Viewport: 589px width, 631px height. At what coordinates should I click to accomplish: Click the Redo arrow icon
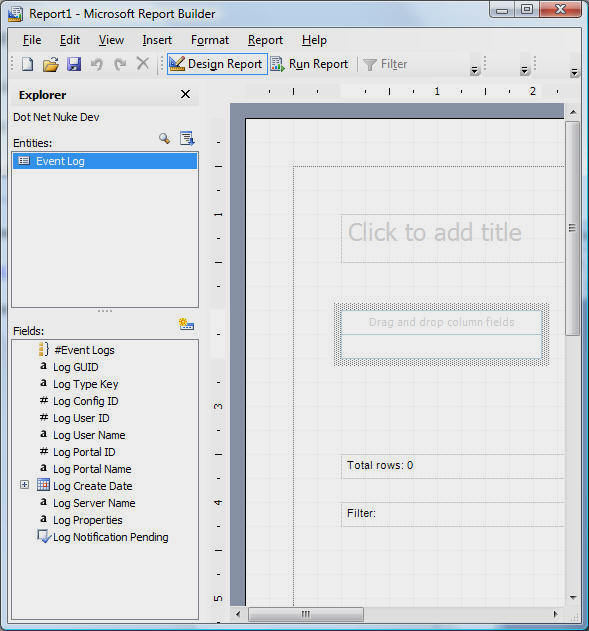(x=119, y=64)
